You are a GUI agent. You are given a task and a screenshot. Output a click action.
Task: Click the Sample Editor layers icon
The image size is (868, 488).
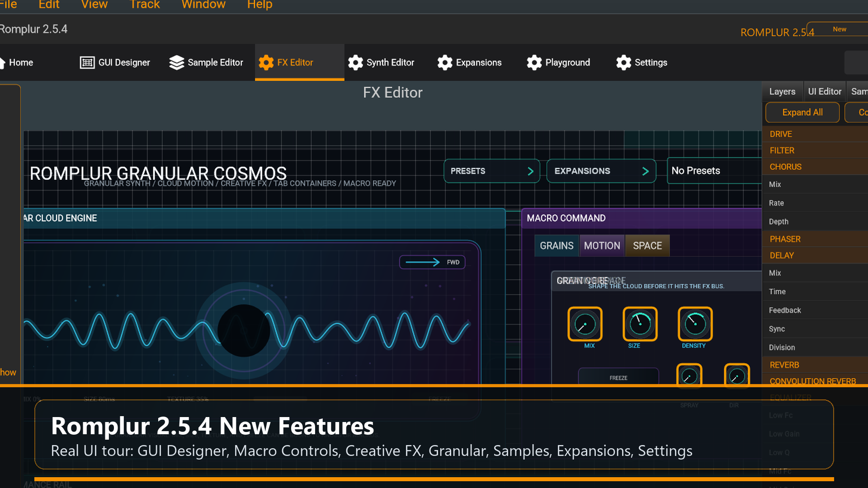(x=176, y=62)
